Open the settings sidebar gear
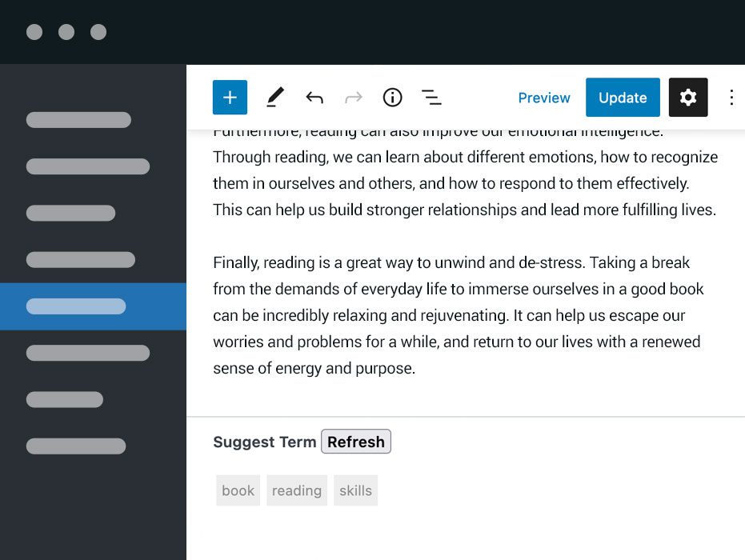 coord(688,97)
